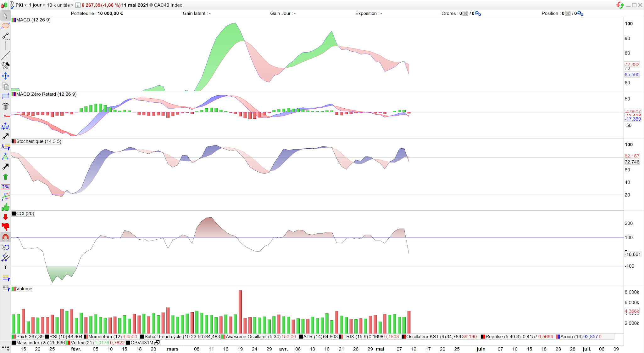Select the text T tool
Screen dimensions: 644x353
click(x=5, y=267)
